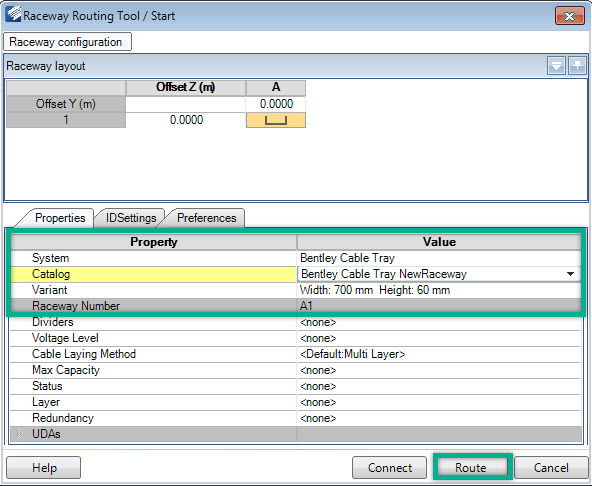Click the Offset Y (m) row header
The width and height of the screenshot is (592, 486).
click(x=66, y=104)
